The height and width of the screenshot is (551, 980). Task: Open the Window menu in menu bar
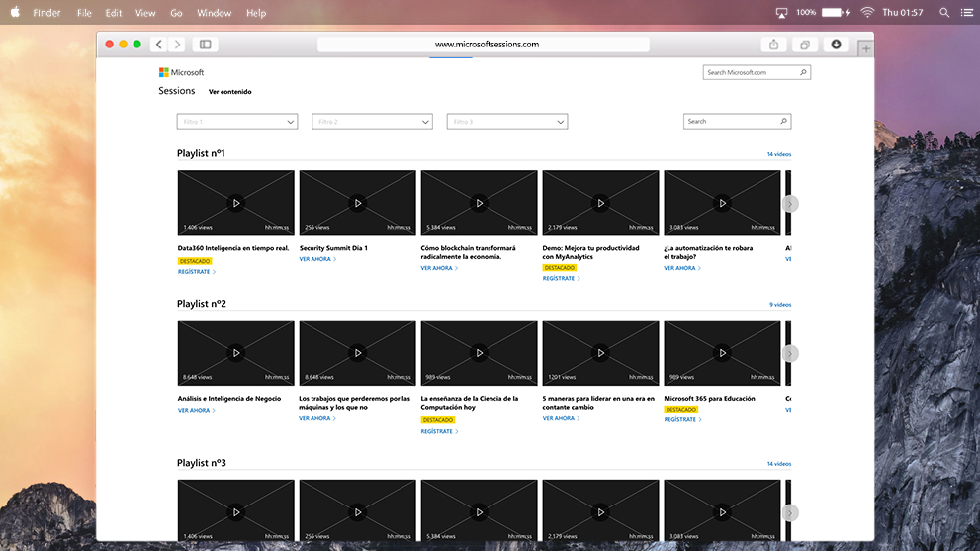(x=214, y=13)
